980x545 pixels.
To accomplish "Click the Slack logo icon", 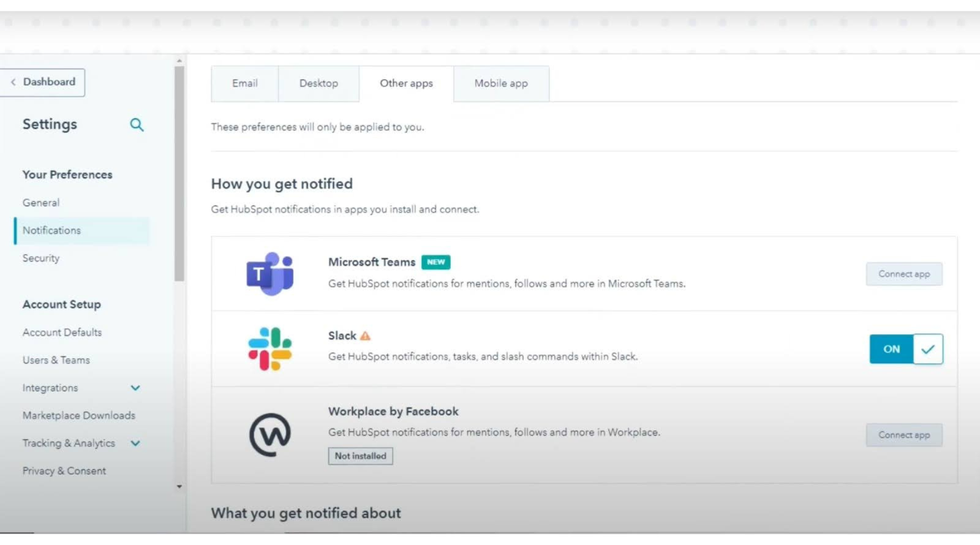I will click(x=270, y=349).
